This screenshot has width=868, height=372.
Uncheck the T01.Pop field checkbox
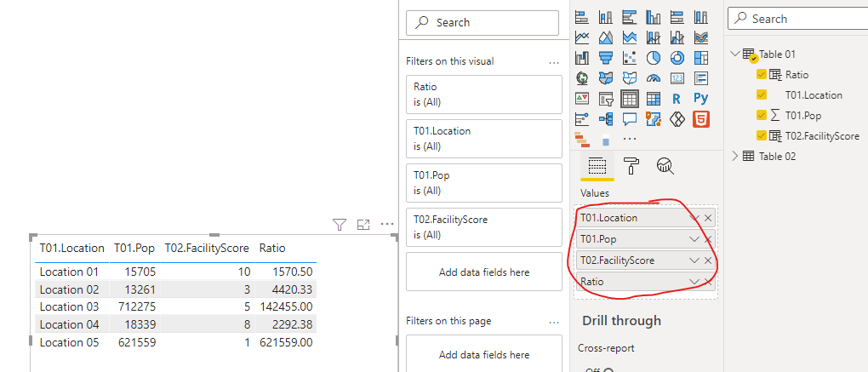coord(762,115)
